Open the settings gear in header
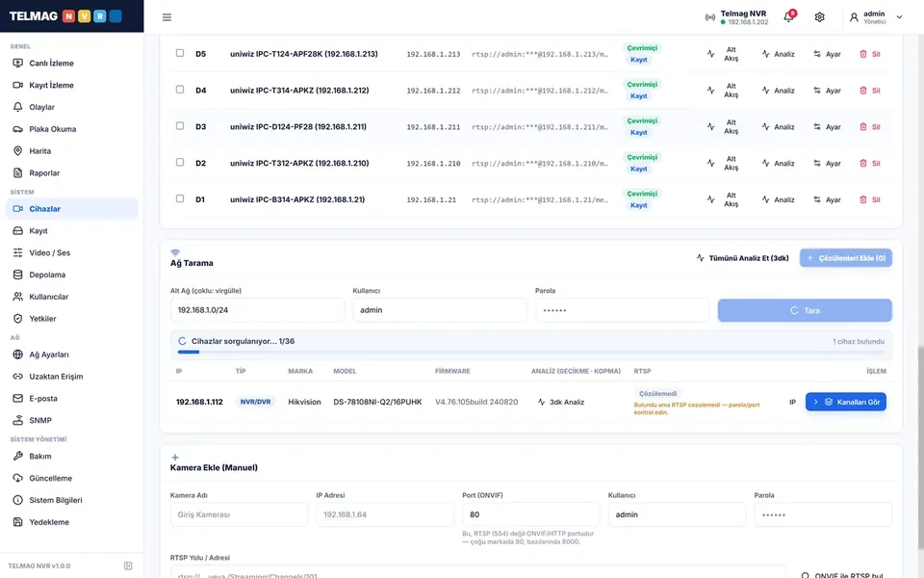The width and height of the screenshot is (924, 578). tap(819, 17)
